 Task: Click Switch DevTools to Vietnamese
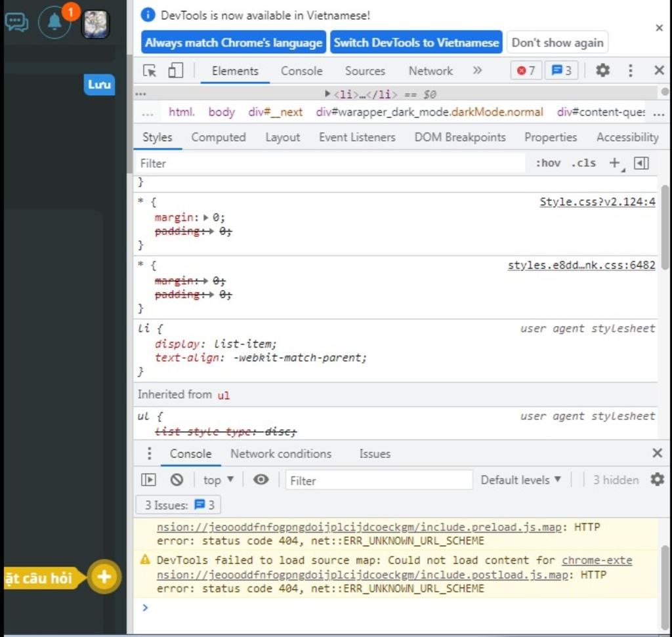416,43
